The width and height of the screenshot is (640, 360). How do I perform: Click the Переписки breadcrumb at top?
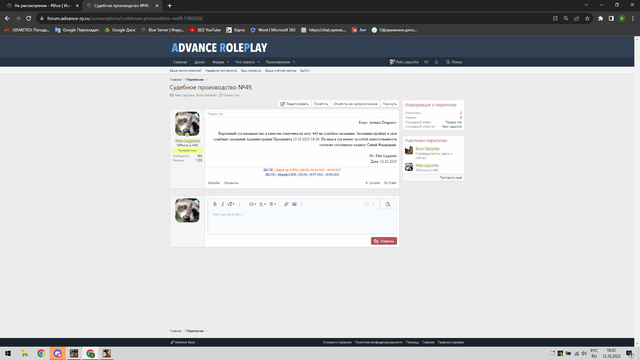(x=195, y=80)
